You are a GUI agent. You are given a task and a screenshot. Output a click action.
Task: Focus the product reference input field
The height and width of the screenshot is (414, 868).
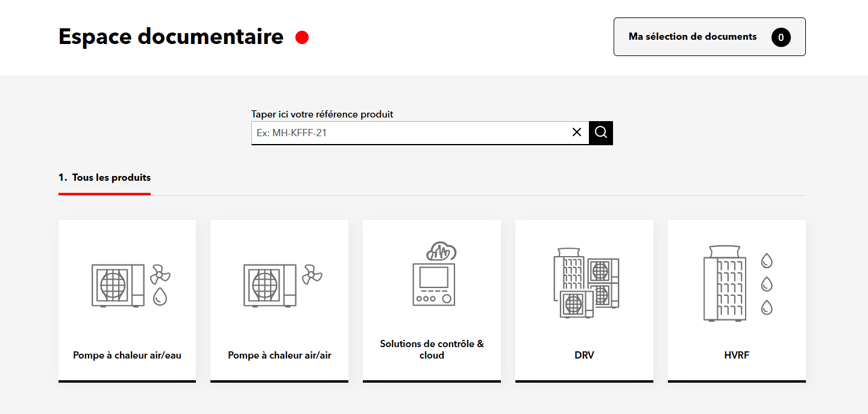click(410, 133)
